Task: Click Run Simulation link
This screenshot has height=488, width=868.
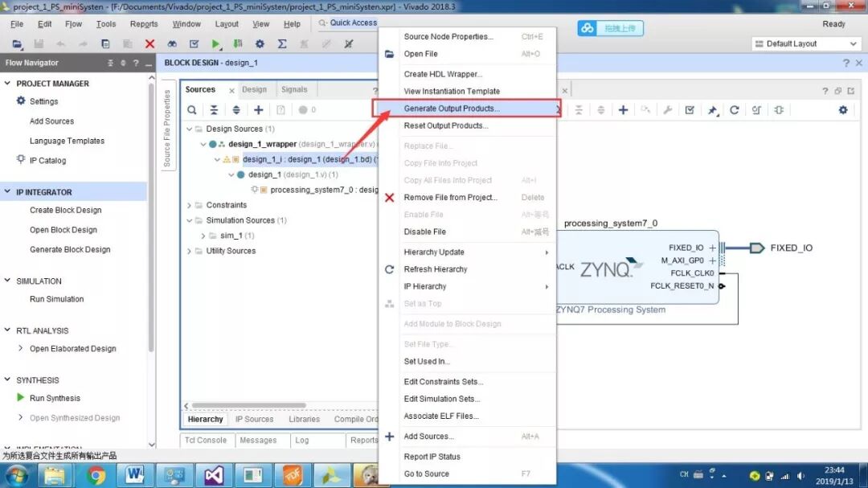Action: [x=56, y=299]
